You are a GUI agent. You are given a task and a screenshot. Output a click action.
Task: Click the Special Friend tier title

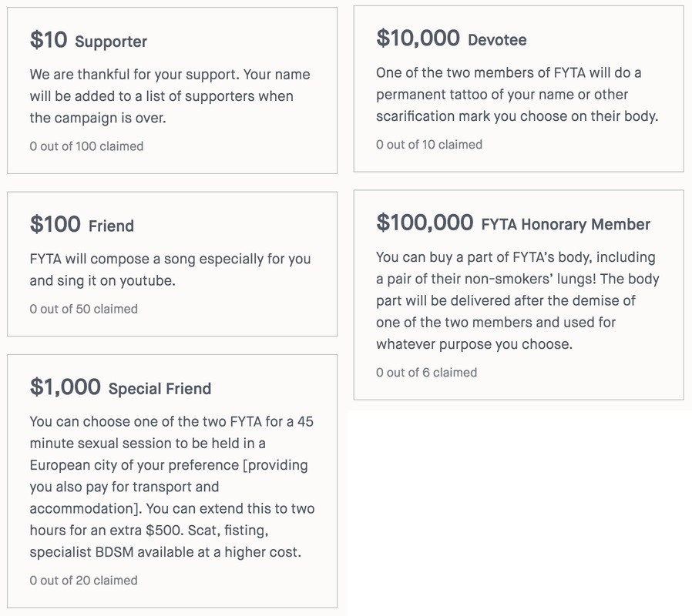[160, 389]
